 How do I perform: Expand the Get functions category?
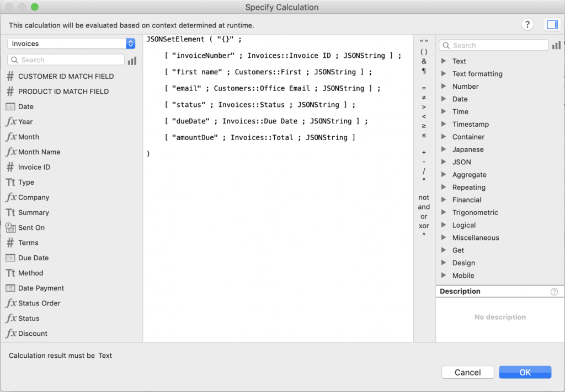click(457, 250)
